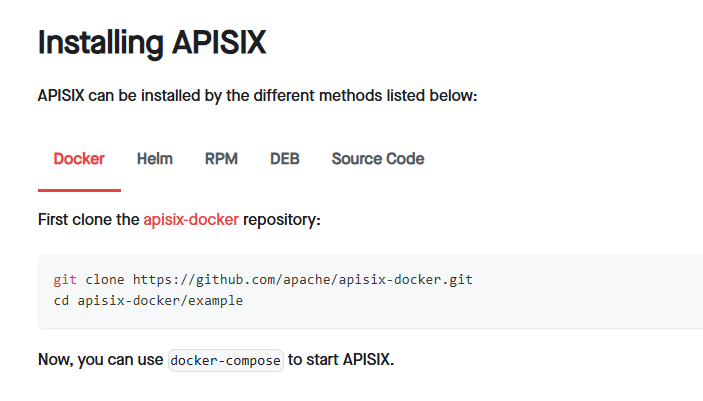Screen dimensions: 703x401
Task: Click the git clone command line
Action: (263, 280)
